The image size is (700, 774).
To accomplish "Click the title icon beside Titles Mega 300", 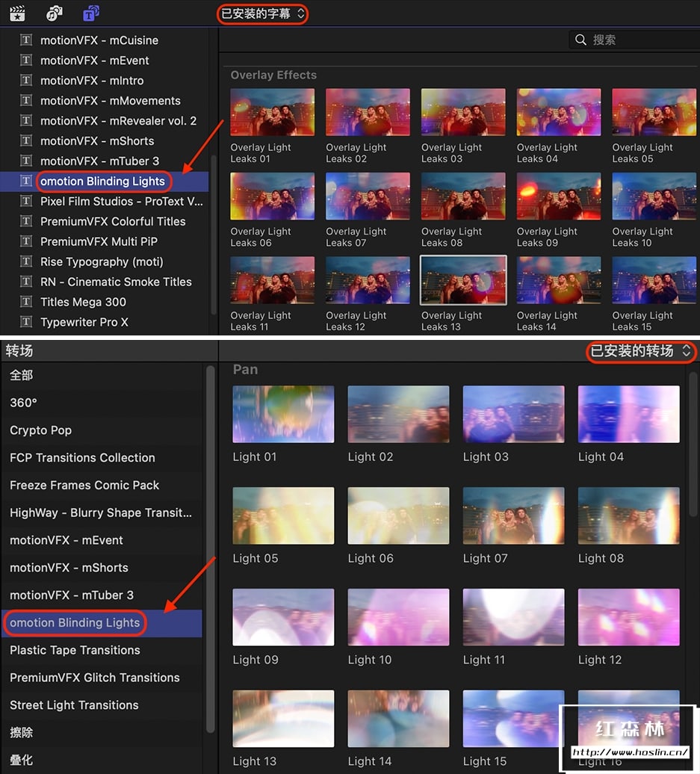I will 26,302.
